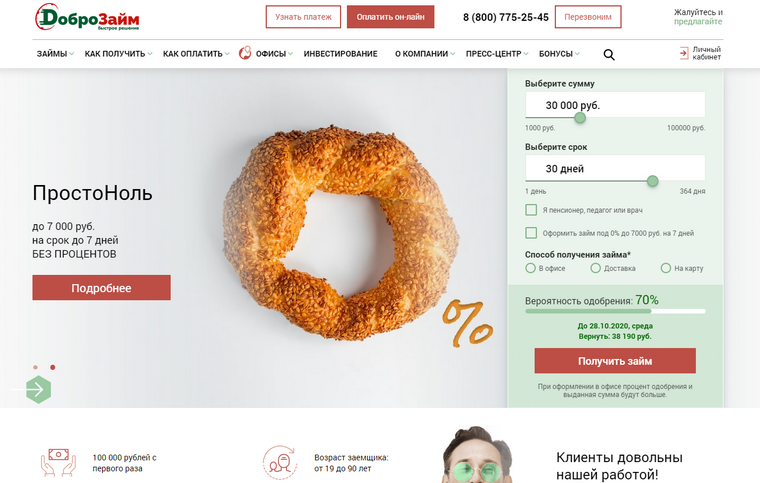Check the pensioner, teacher or doctor box
760x483 pixels.
point(531,210)
